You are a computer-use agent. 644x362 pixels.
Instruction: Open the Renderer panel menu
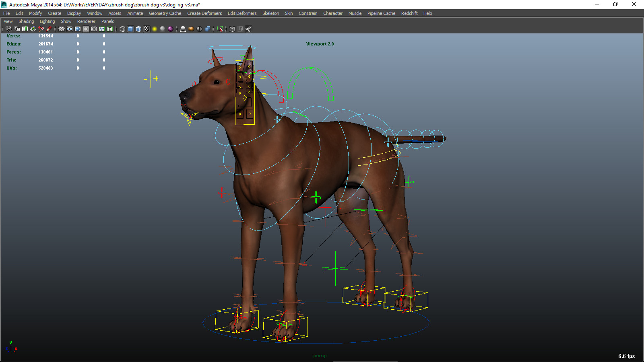coord(86,21)
